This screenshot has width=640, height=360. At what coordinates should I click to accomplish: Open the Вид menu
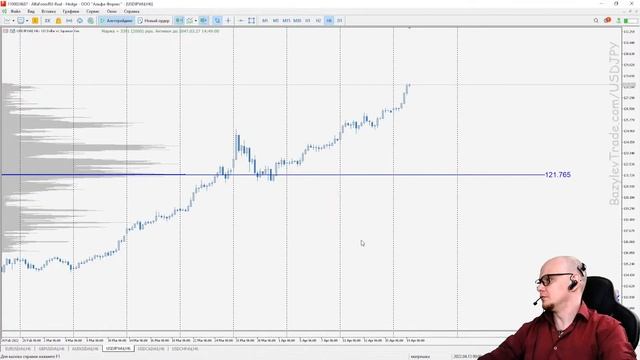pos(31,11)
